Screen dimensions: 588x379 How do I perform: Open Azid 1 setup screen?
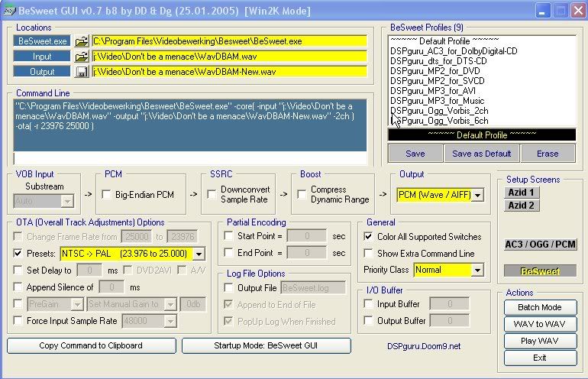[x=522, y=193]
